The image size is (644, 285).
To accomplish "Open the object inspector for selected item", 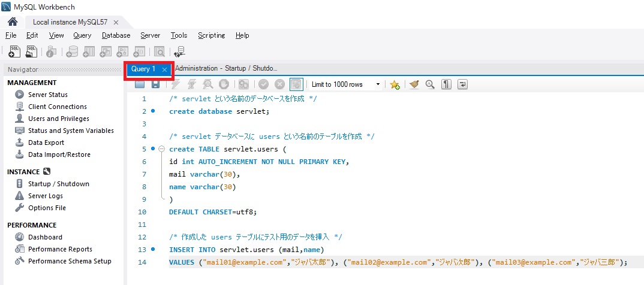I will [x=52, y=51].
